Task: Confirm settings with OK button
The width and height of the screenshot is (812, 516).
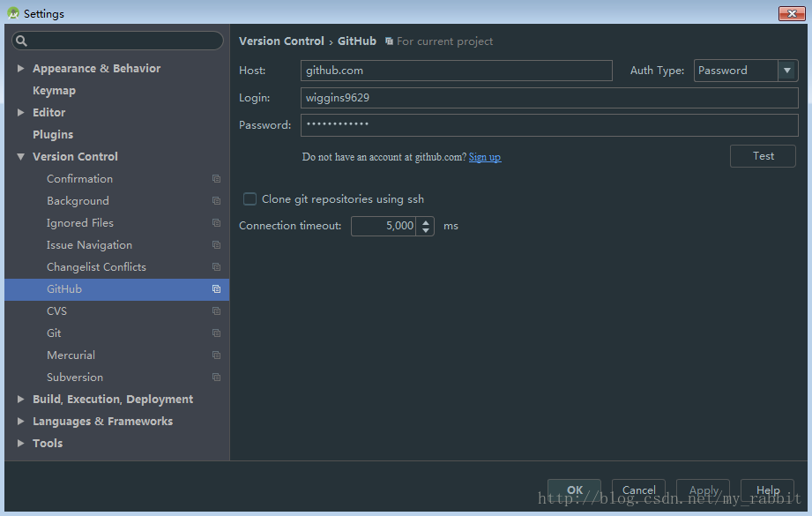Action: point(574,490)
